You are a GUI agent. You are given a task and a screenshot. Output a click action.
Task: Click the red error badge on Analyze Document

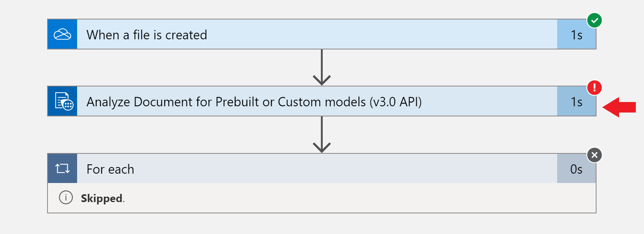point(595,88)
